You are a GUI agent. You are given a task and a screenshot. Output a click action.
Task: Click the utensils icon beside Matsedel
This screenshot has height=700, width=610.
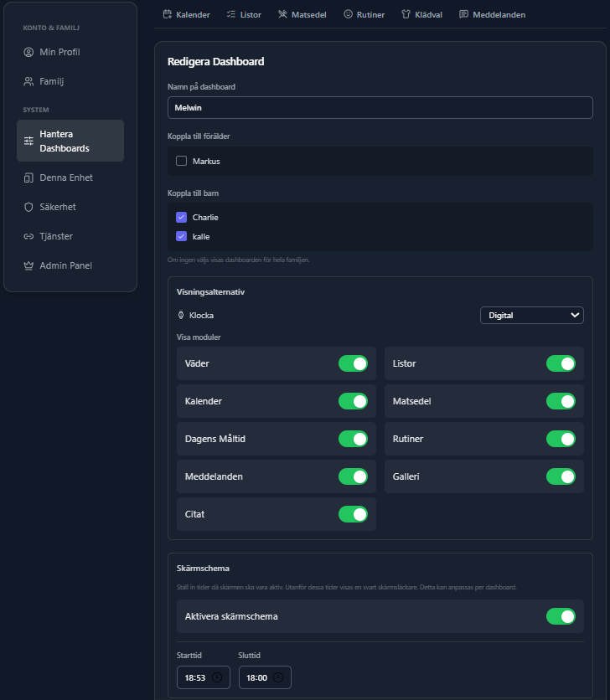282,14
